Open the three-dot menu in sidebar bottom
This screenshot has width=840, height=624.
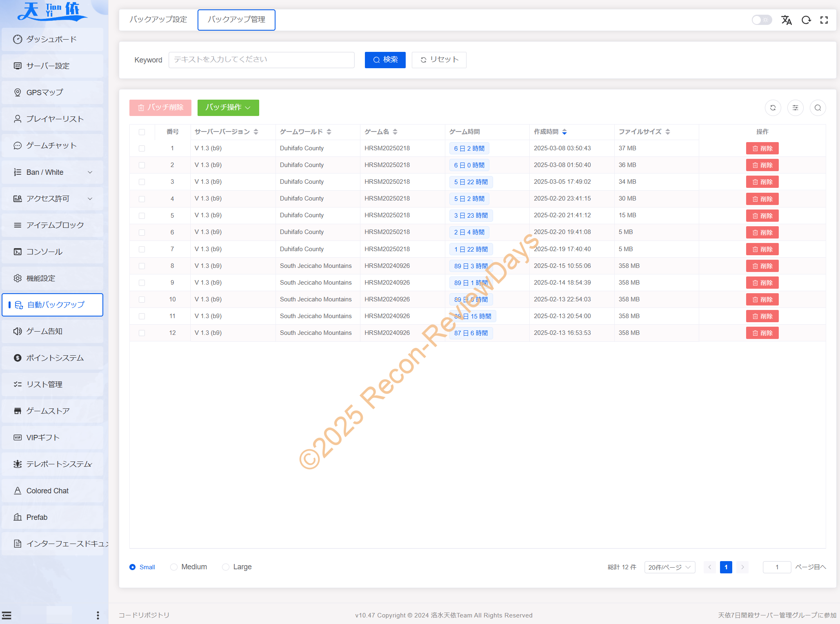point(98,615)
